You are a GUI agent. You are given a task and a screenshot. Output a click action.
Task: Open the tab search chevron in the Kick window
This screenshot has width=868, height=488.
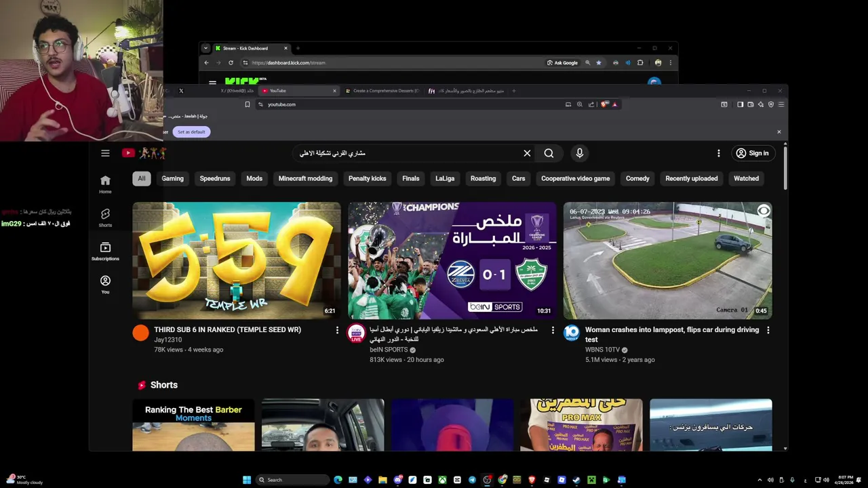tap(205, 48)
